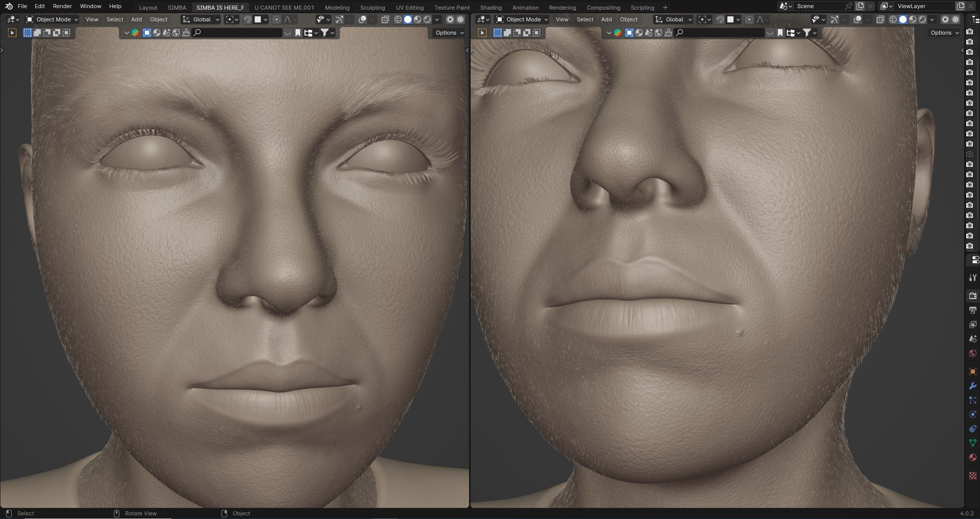980x519 pixels.
Task: Open the Render menu
Action: tap(62, 6)
